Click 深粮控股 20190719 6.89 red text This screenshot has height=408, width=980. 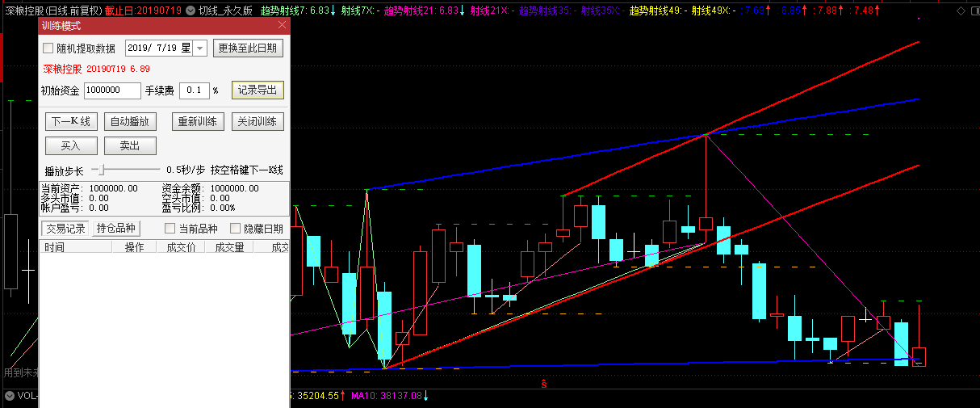tap(96, 70)
